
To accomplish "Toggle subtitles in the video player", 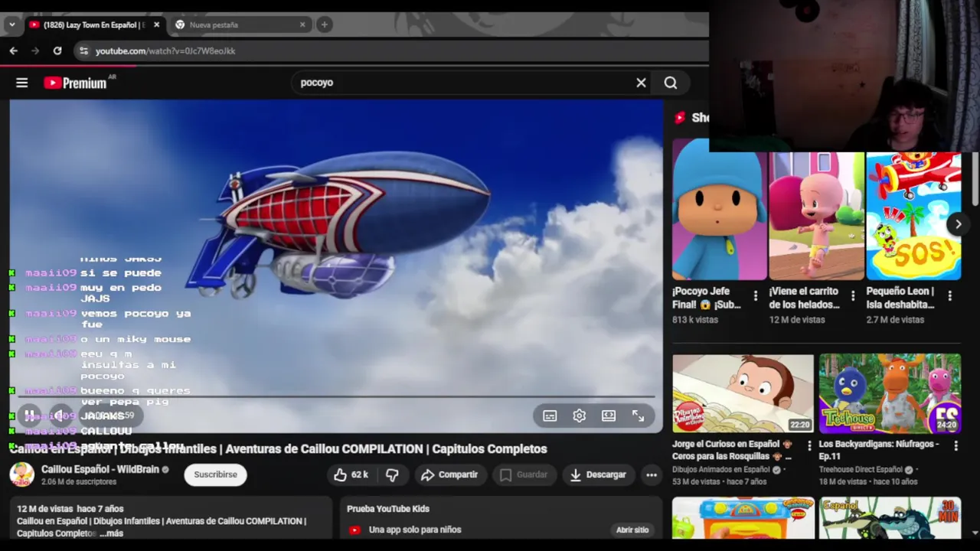I will click(550, 416).
